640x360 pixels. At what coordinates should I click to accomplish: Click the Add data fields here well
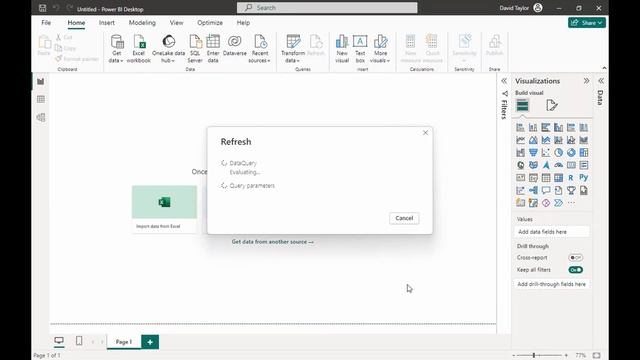tap(551, 232)
